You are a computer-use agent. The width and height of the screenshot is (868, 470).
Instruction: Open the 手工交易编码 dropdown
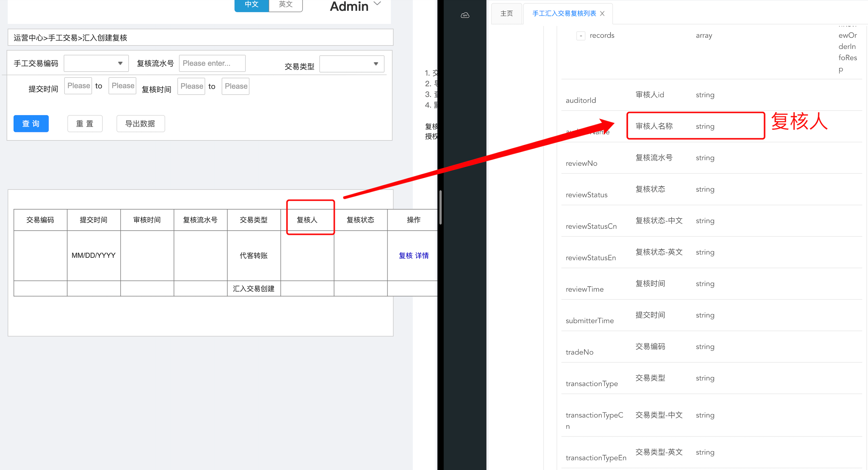(x=96, y=63)
